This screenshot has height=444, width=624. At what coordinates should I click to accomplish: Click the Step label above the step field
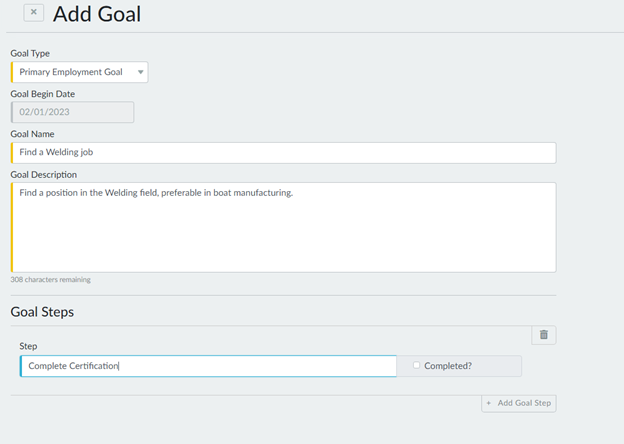pyautogui.click(x=28, y=346)
